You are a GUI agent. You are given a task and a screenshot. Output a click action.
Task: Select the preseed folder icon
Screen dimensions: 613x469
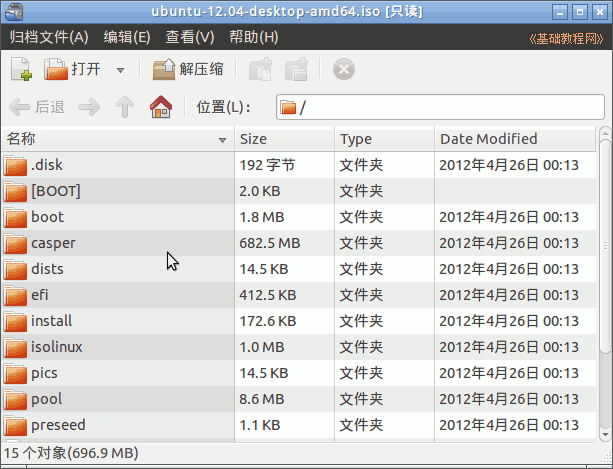point(16,425)
